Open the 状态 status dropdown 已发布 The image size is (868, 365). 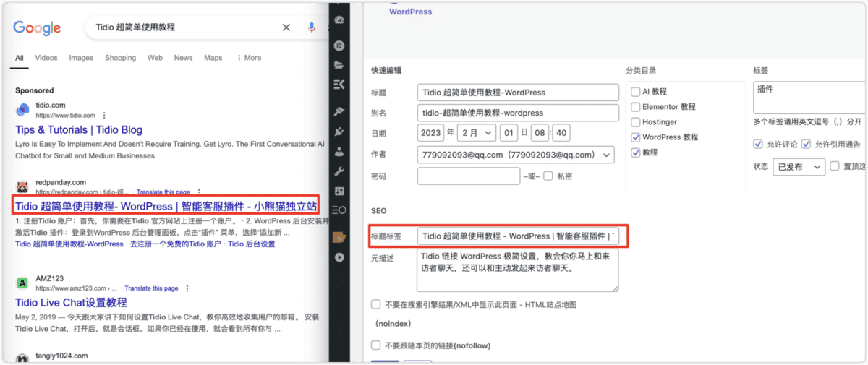tap(799, 166)
